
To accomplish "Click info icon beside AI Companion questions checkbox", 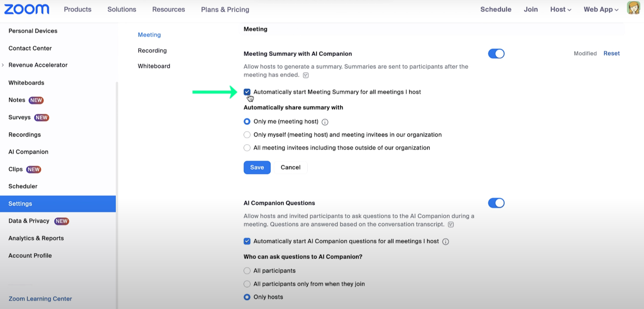I will (446, 242).
